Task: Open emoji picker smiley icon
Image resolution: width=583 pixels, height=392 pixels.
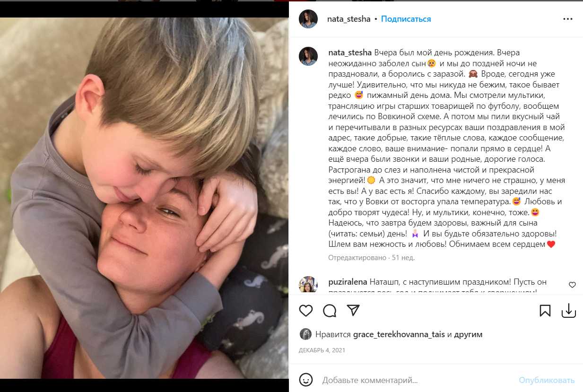Action: click(306, 380)
